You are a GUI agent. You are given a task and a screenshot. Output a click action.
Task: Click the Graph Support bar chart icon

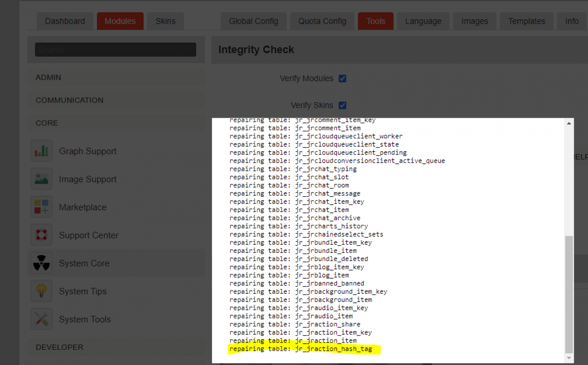41,151
